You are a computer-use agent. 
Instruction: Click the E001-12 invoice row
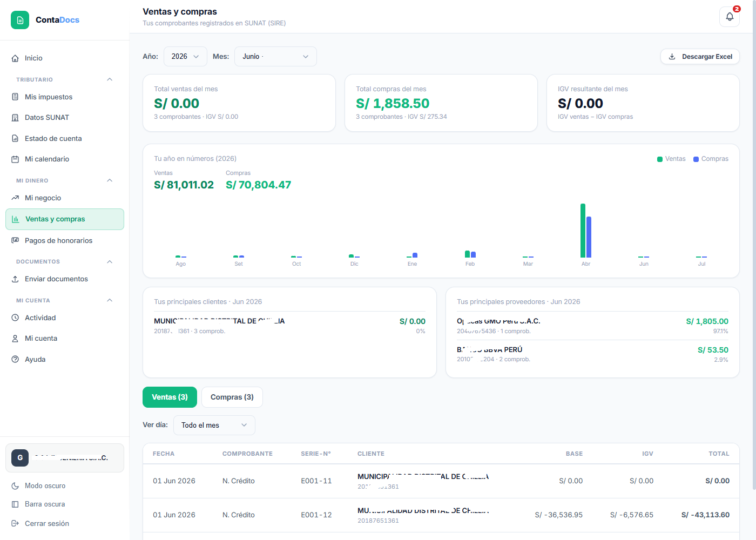click(x=441, y=515)
